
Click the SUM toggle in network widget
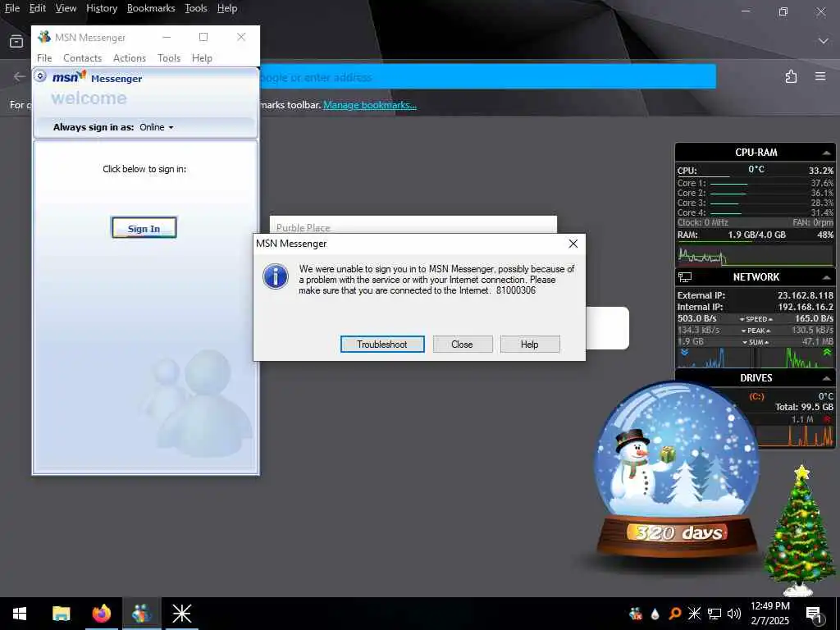756,342
